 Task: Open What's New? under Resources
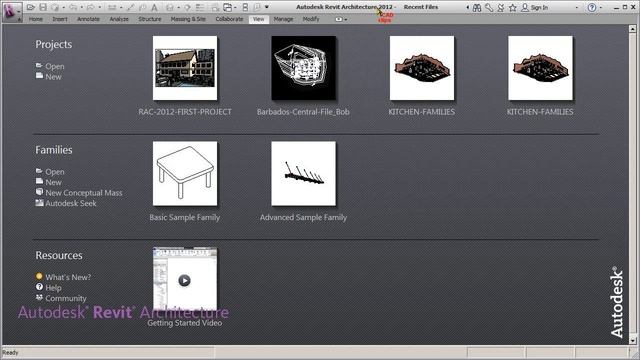68,277
